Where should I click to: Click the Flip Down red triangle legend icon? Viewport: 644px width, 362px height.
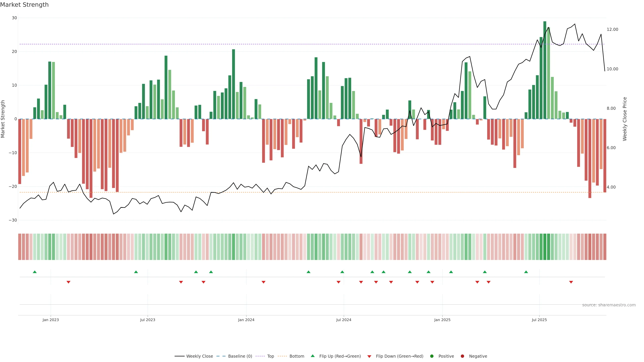(x=369, y=356)
